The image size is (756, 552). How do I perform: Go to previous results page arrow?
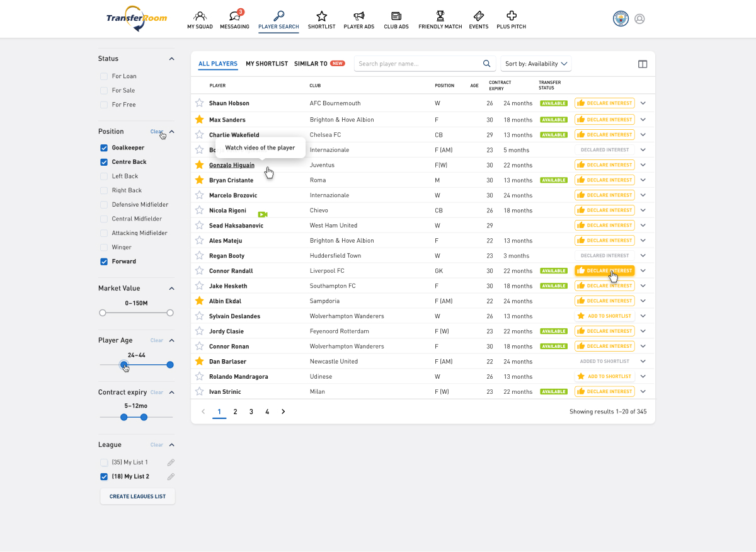[x=203, y=411]
